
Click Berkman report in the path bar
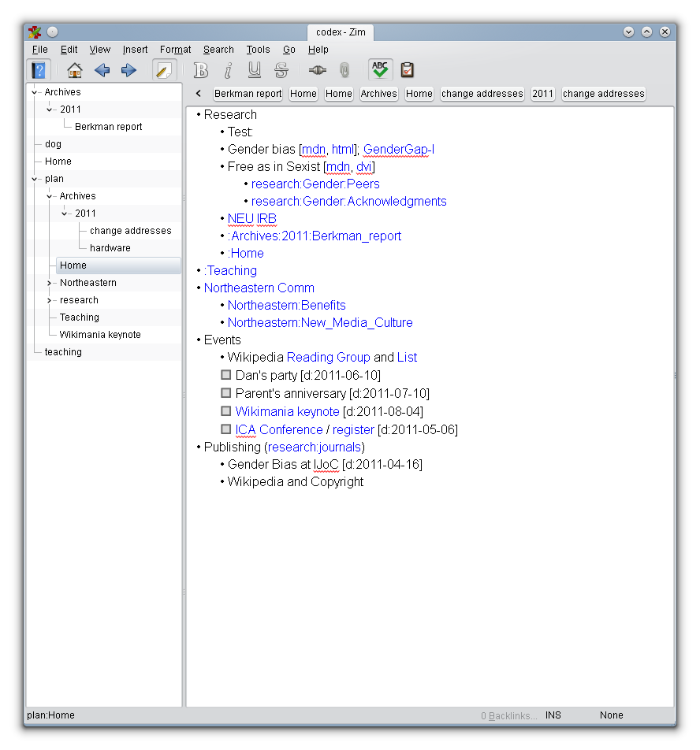point(248,94)
